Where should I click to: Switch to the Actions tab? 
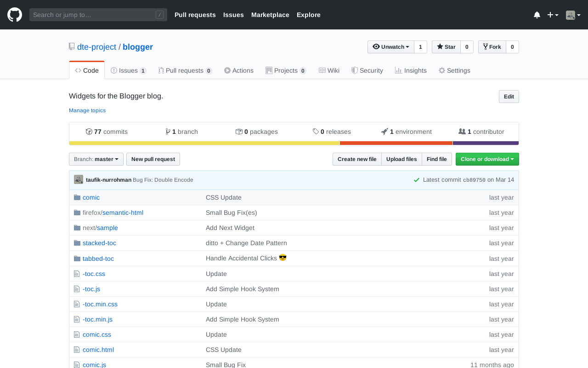[239, 70]
